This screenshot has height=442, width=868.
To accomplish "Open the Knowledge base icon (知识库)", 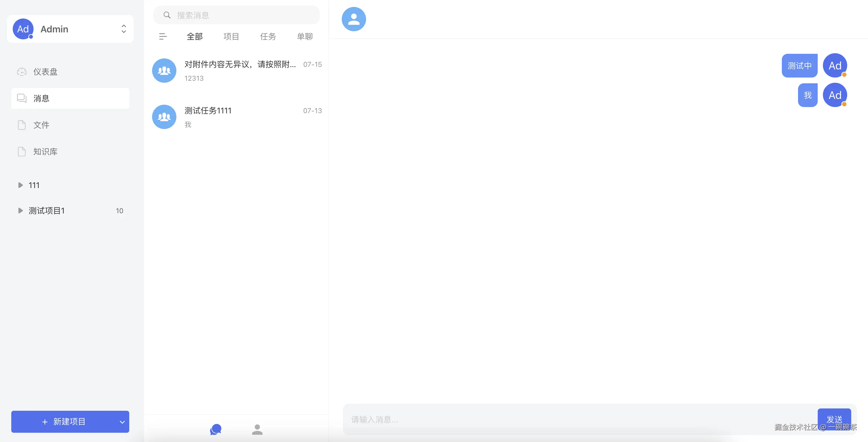I will pyautogui.click(x=22, y=152).
